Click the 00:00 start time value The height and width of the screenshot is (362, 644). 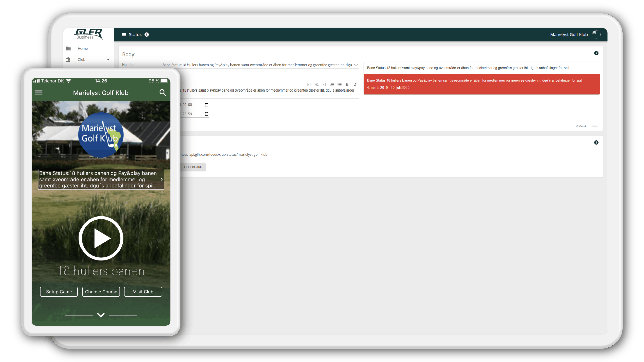tap(187, 105)
